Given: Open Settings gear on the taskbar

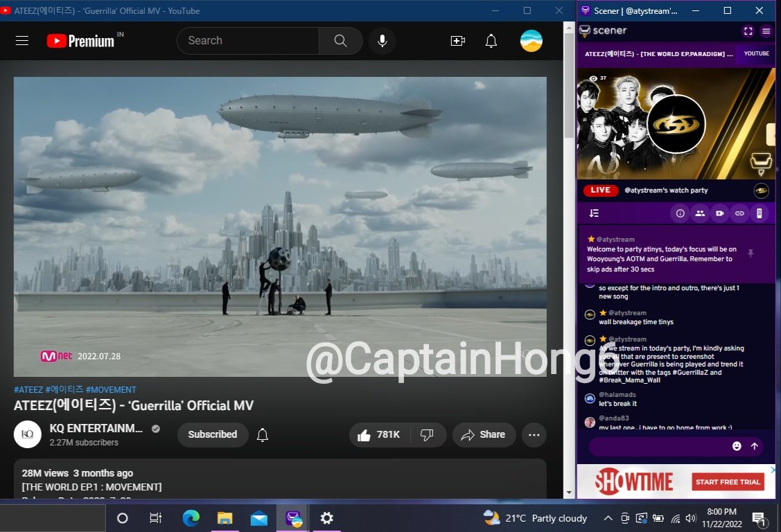Looking at the screenshot, I should (326, 518).
